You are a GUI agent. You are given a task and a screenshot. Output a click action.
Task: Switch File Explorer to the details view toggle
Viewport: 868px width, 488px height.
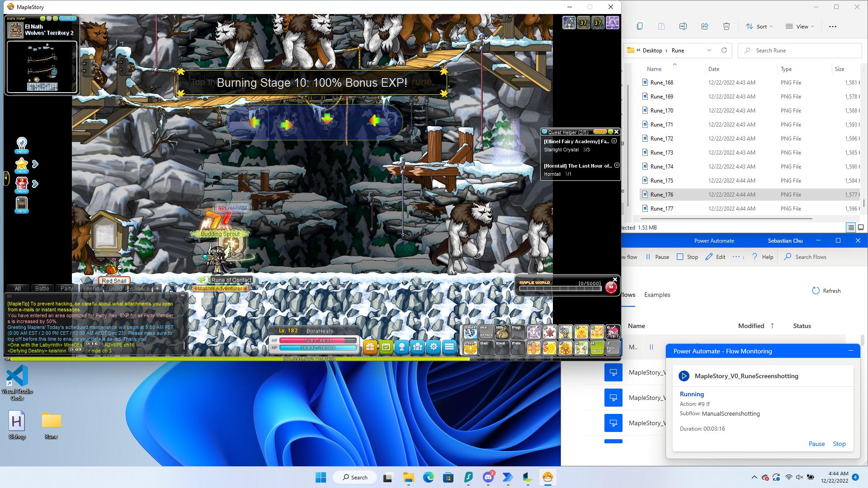tap(851, 228)
